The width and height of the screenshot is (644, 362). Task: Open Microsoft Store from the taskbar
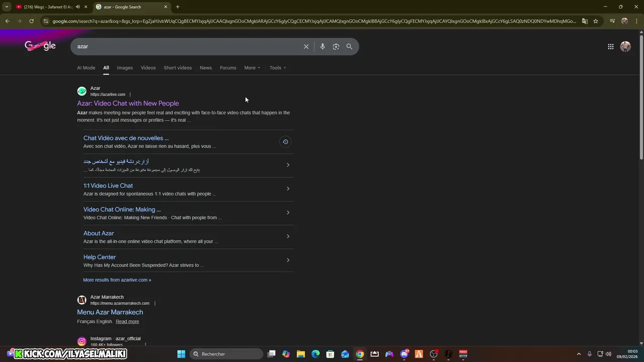pyautogui.click(x=330, y=354)
